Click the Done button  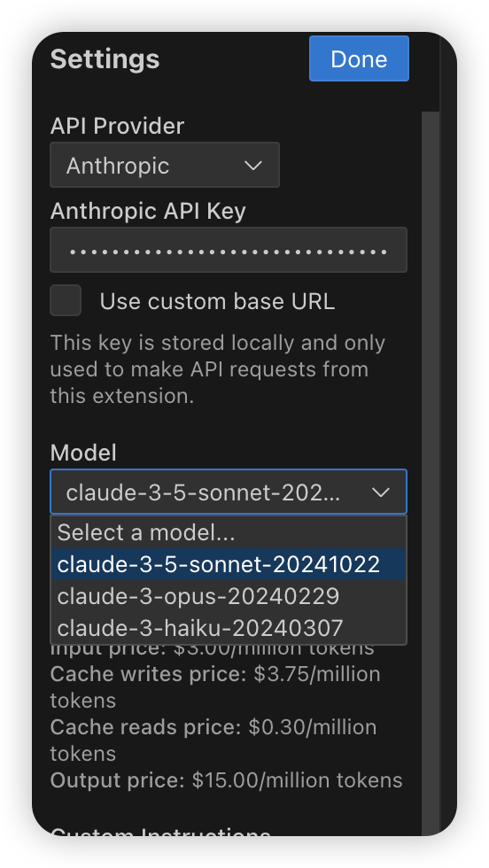pos(359,58)
